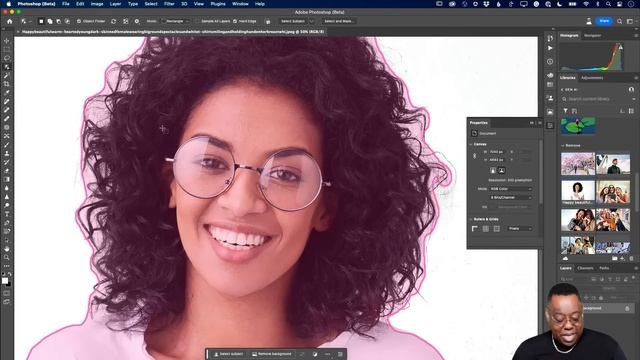640x360 pixels.
Task: Refresh the Object Finder
Action: [113, 21]
